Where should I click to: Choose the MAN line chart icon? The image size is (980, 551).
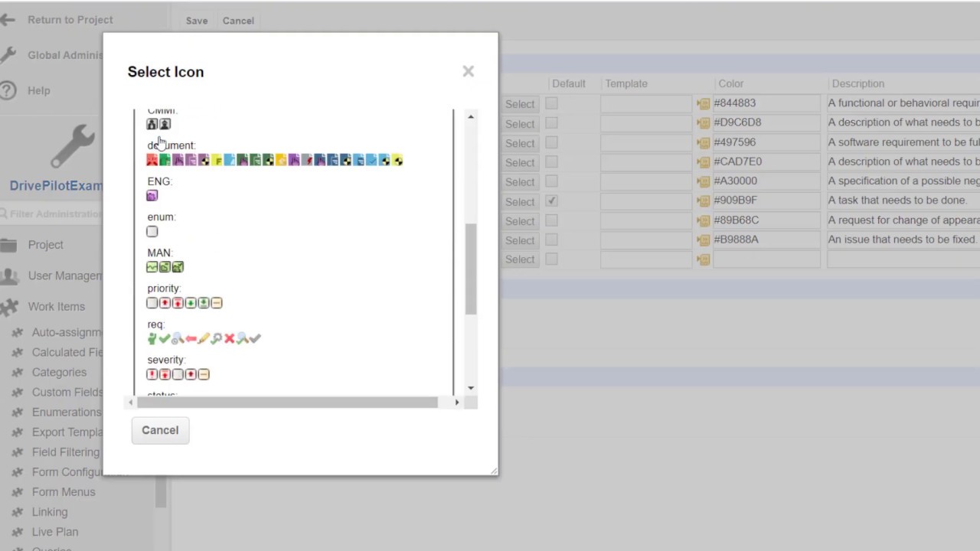[152, 267]
